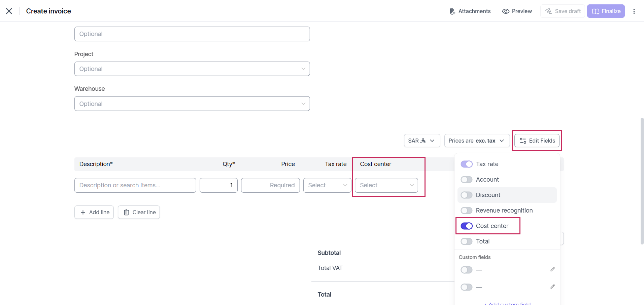The width and height of the screenshot is (644, 305).
Task: Click the Cost center column header
Action: (376, 164)
